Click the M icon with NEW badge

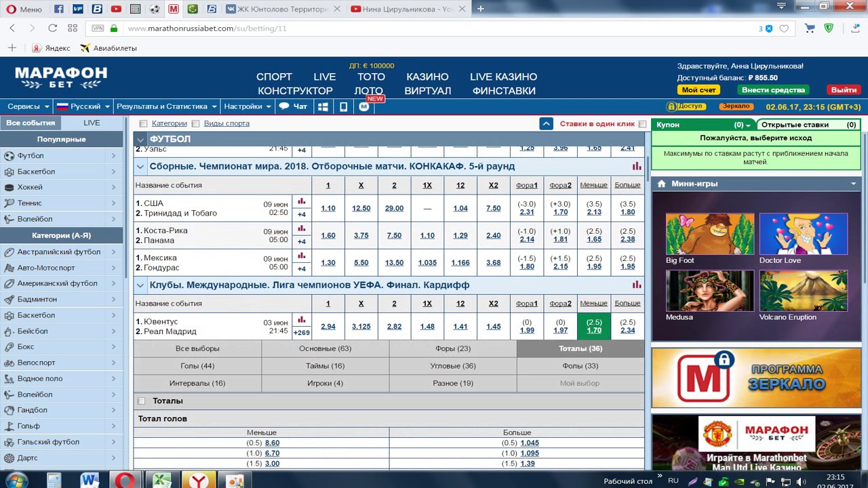click(364, 106)
